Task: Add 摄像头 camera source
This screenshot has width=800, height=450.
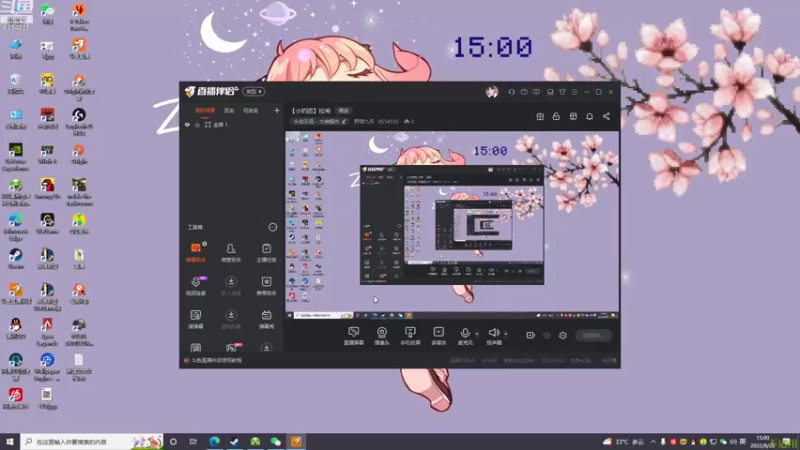Action: tap(382, 336)
